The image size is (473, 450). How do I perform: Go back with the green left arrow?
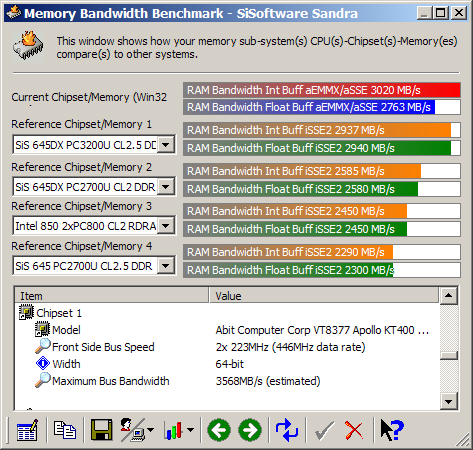219,430
